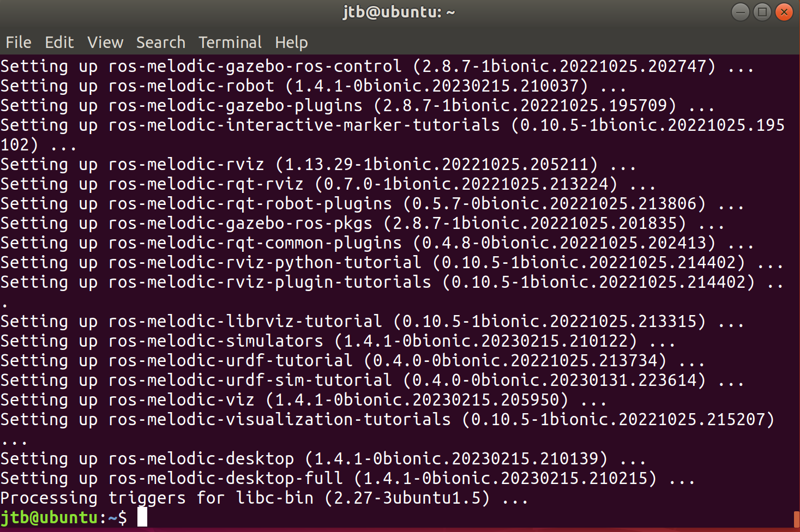800x532 pixels.
Task: Click the jtb@ubuntu title bar text
Action: (399, 11)
